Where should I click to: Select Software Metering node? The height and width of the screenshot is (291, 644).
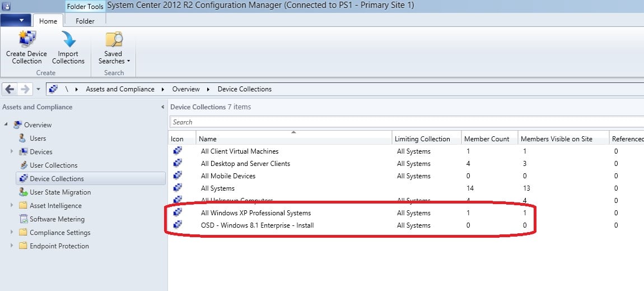tap(57, 219)
